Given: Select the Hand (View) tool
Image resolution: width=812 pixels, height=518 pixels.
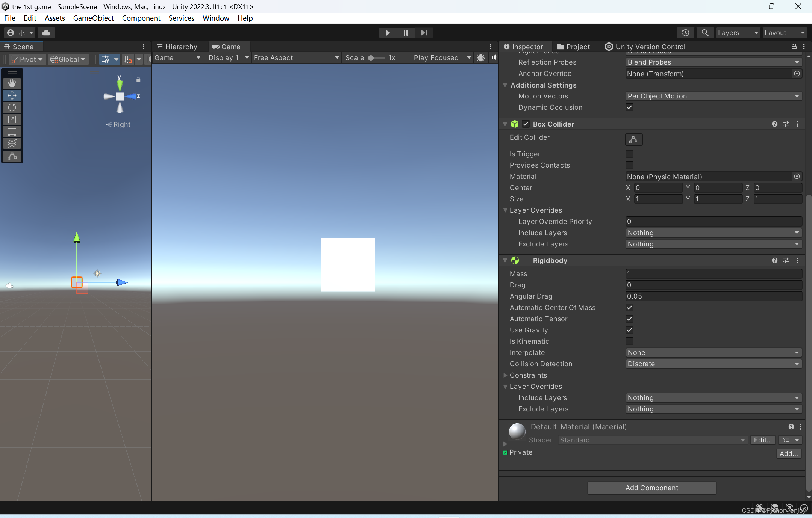Looking at the screenshot, I should [12, 83].
